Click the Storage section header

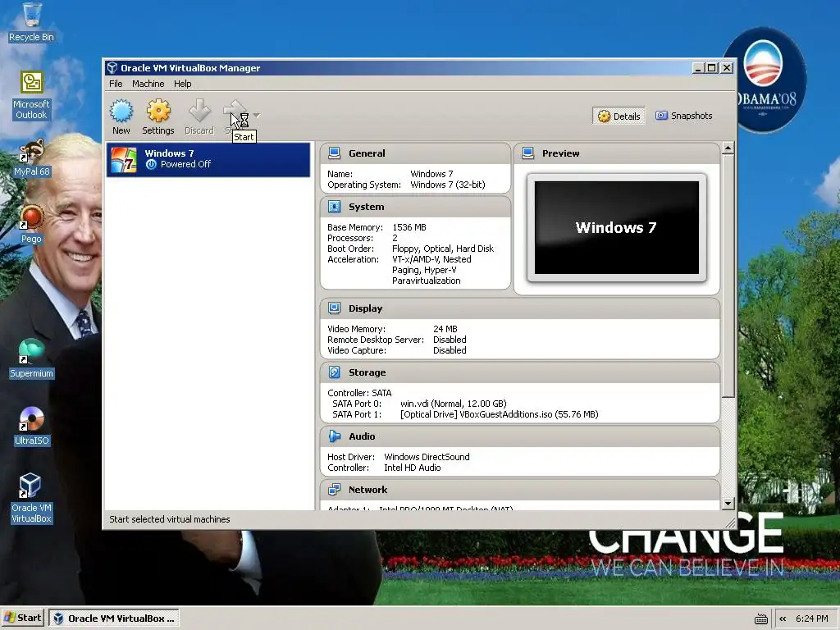(x=519, y=372)
